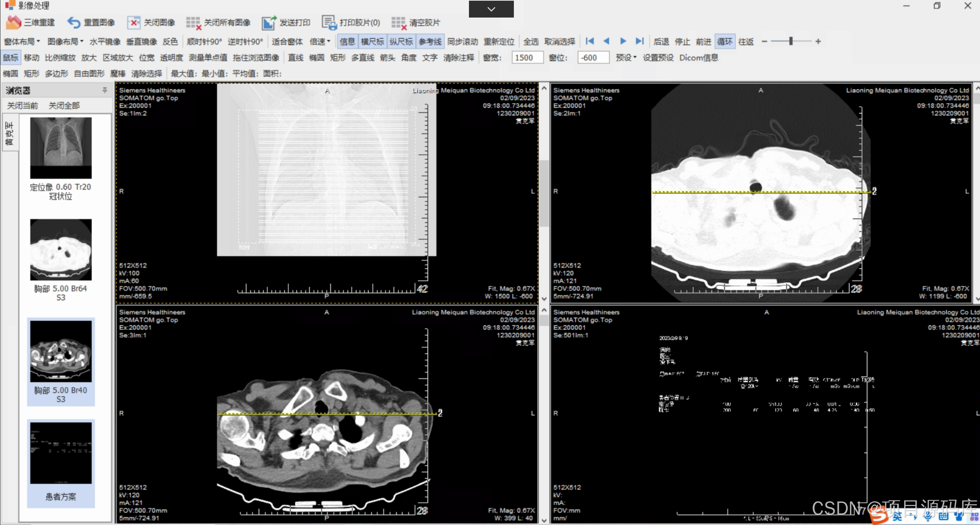The width and height of the screenshot is (980, 525).
Task: Toggle 循环 loop playback mode
Action: (x=724, y=41)
